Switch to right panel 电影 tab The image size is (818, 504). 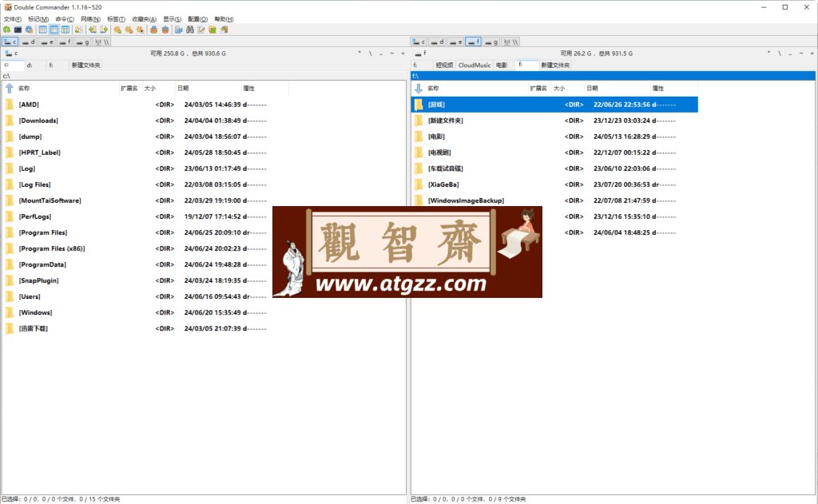[x=503, y=65]
